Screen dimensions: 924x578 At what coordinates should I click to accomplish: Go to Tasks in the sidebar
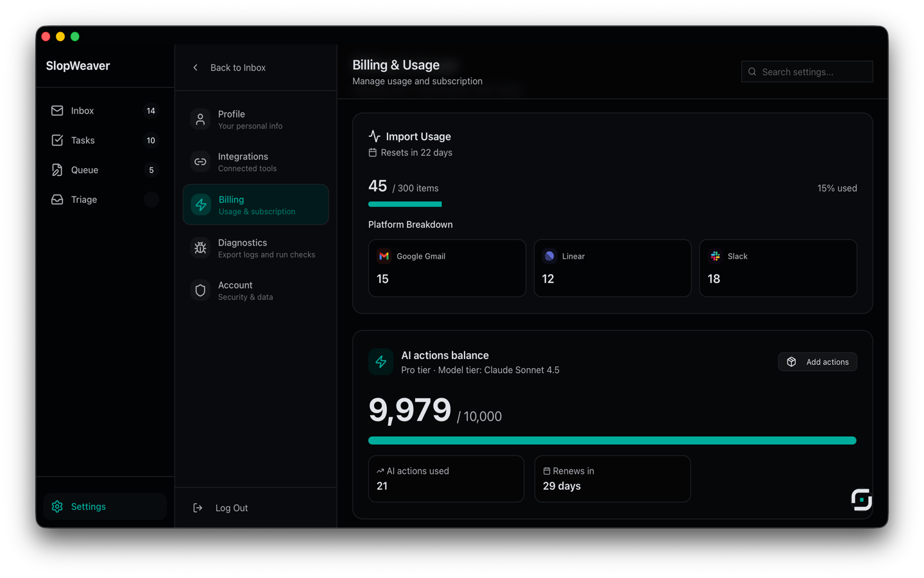pyautogui.click(x=105, y=140)
